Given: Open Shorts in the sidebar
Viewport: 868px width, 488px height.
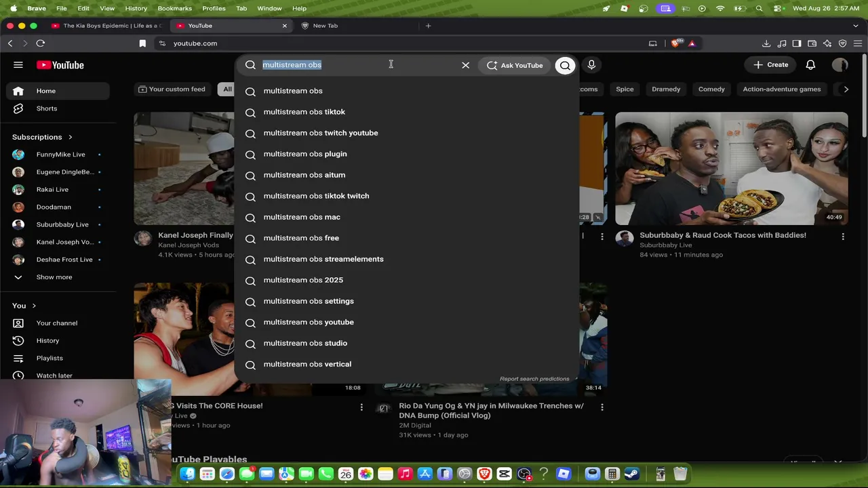Looking at the screenshot, I should [x=57, y=108].
